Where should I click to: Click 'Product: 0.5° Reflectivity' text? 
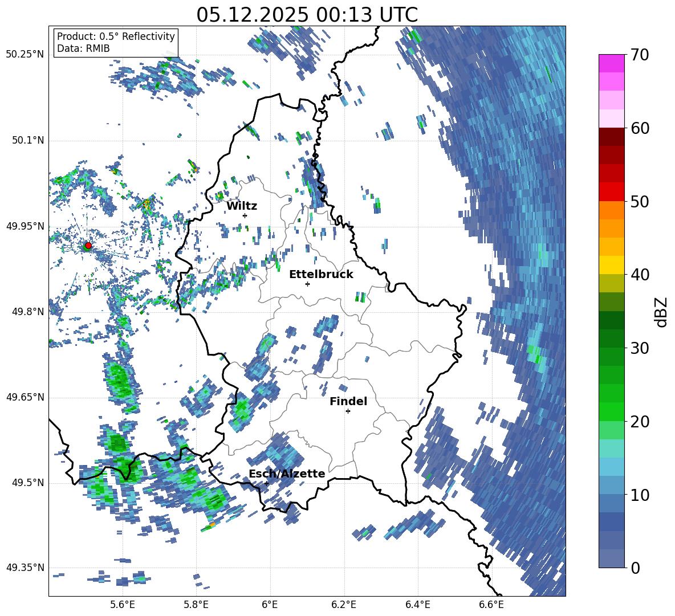[x=116, y=36]
